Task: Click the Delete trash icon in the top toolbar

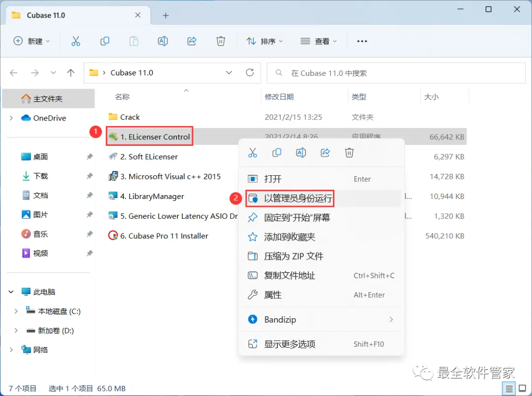Action: pyautogui.click(x=221, y=41)
